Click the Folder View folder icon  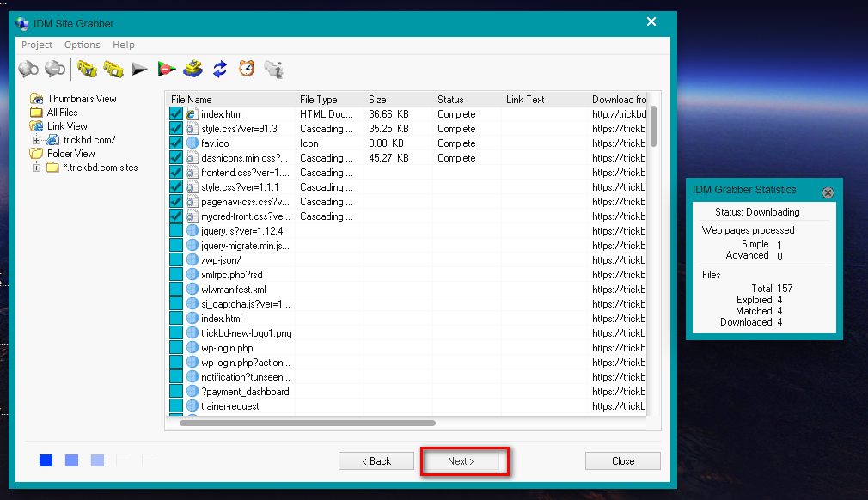point(37,153)
